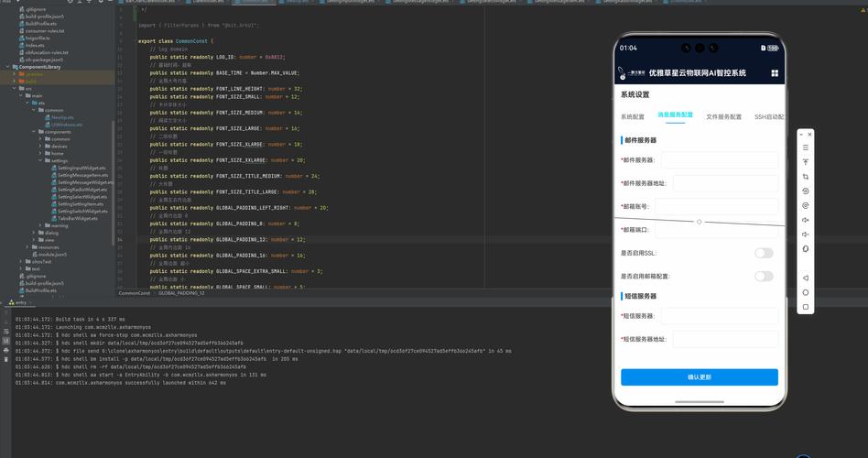The image size is (868, 458).
Task: Collapse the ComponentLibrary module node
Action: point(8,67)
